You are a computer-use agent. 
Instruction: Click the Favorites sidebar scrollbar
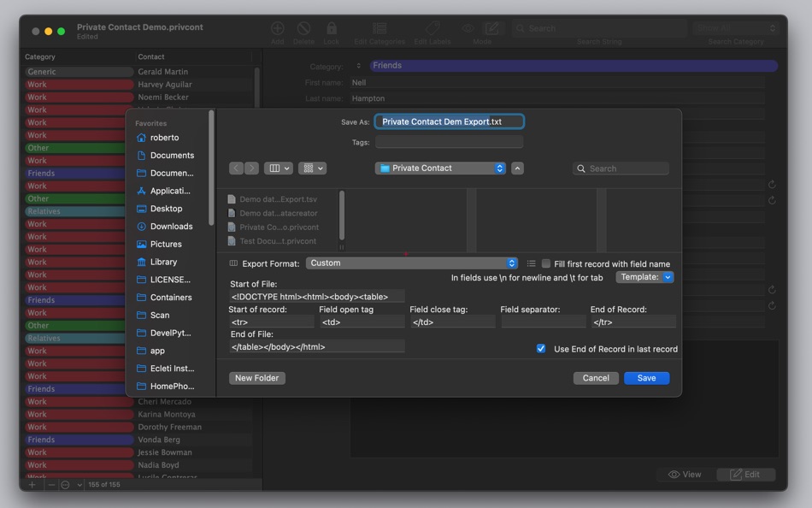click(x=211, y=168)
